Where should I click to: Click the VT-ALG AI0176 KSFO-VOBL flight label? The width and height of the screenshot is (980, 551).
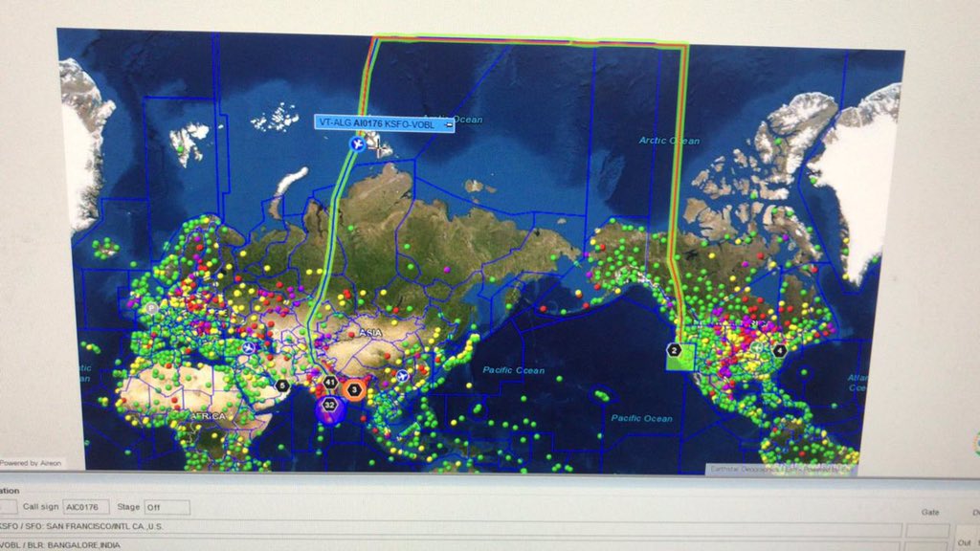385,123
